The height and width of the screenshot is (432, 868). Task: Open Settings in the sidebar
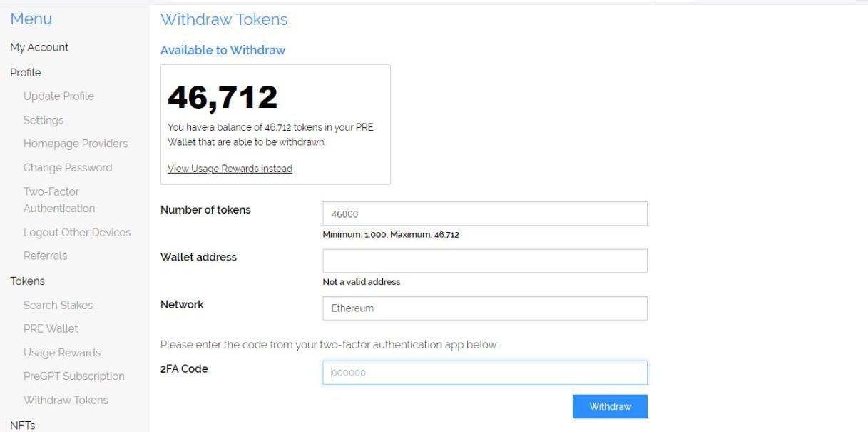(x=44, y=120)
